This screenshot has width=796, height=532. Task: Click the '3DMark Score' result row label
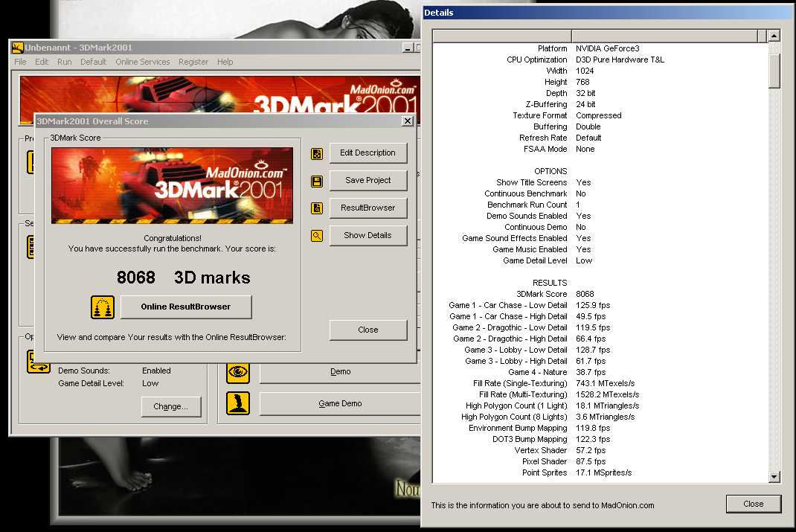point(542,294)
